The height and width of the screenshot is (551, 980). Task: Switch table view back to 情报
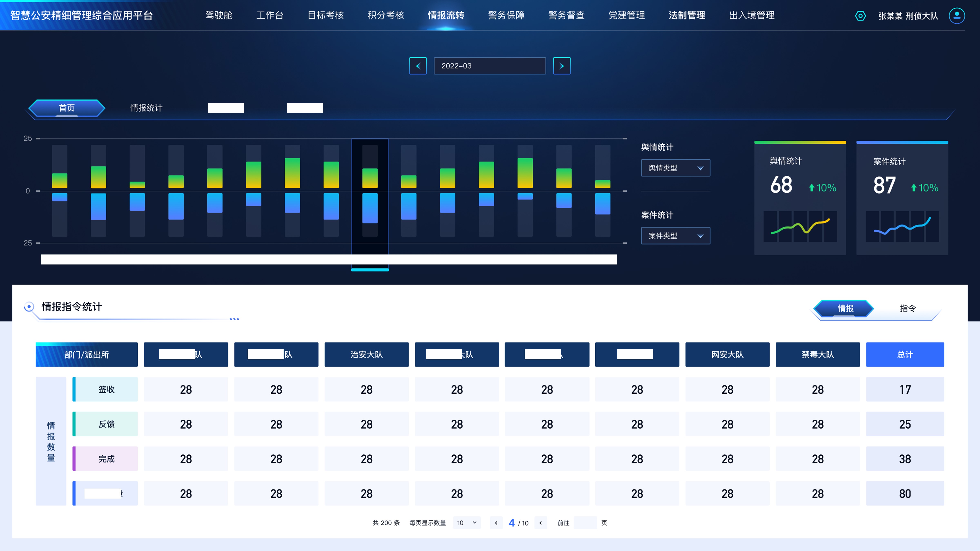click(845, 309)
